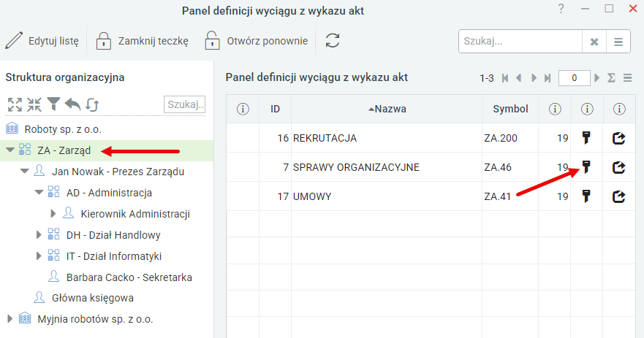This screenshot has width=644, height=338.
Task: Collapse Jan Nowak - Prezes Zarządu node
Action: tap(25, 171)
